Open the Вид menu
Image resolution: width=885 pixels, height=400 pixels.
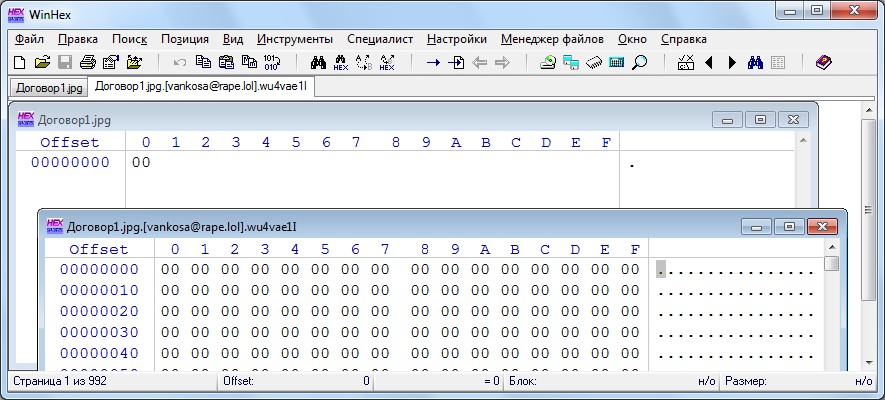tap(233, 39)
